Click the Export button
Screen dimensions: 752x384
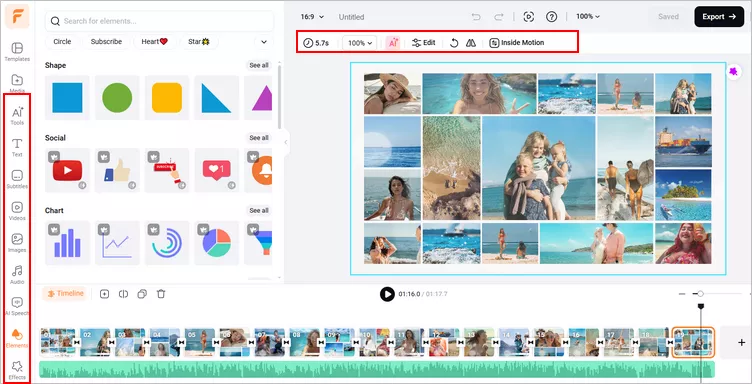[719, 17]
